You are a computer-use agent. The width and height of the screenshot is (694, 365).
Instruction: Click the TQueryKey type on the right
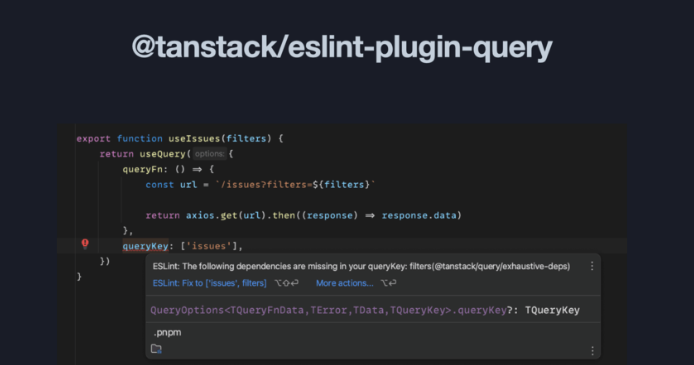click(552, 310)
